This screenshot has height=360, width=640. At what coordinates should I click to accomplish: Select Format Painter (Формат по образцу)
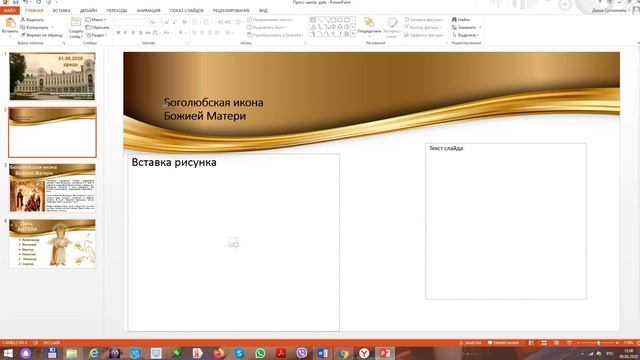click(42, 35)
